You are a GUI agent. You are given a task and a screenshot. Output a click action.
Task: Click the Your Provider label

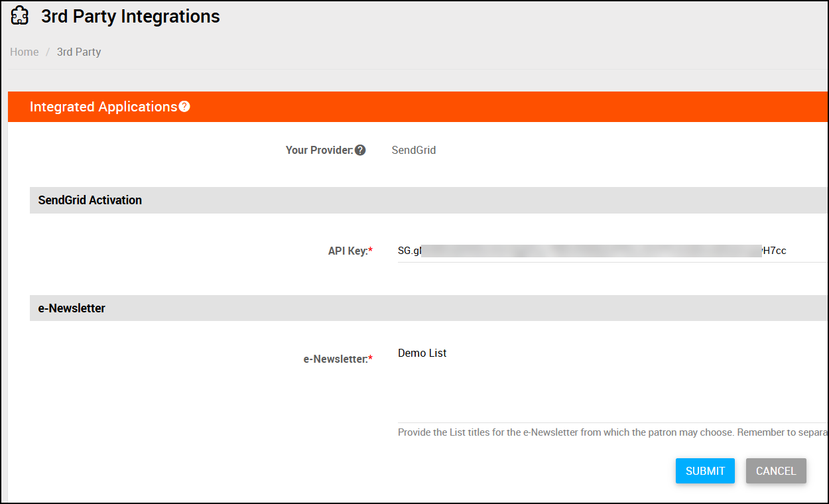click(319, 150)
